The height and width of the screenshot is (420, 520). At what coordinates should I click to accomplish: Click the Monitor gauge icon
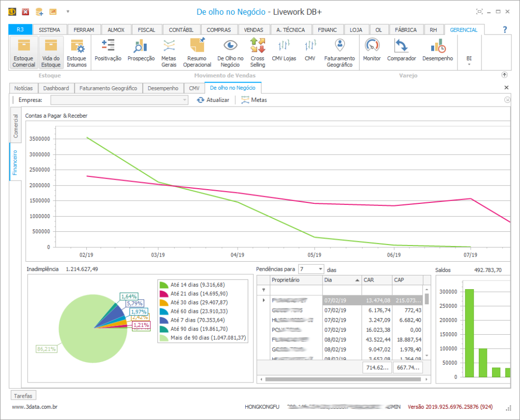click(x=372, y=51)
